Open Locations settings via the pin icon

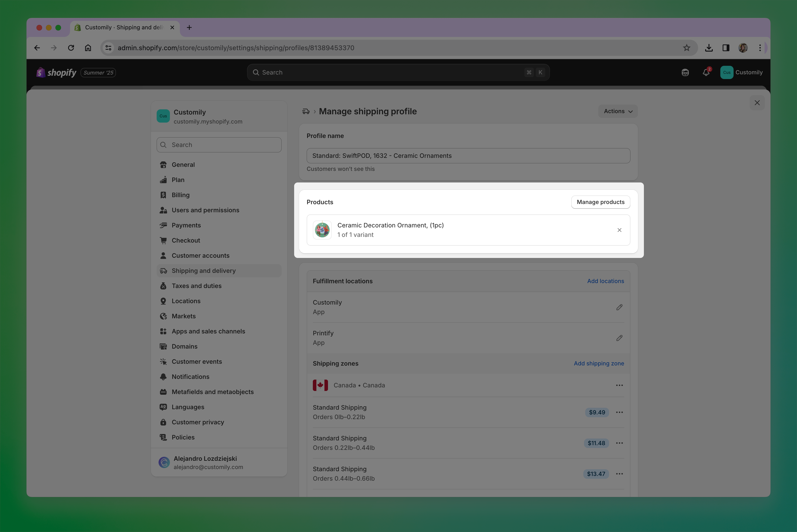(x=164, y=301)
